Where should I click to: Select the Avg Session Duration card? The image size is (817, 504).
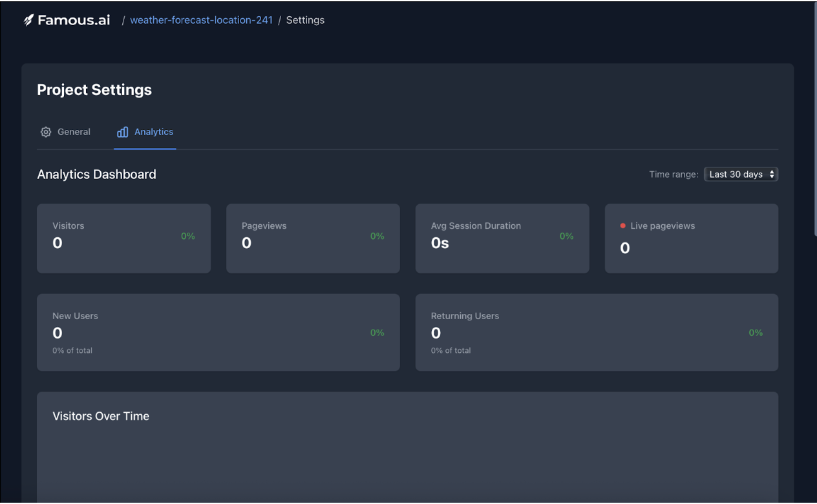(x=502, y=238)
